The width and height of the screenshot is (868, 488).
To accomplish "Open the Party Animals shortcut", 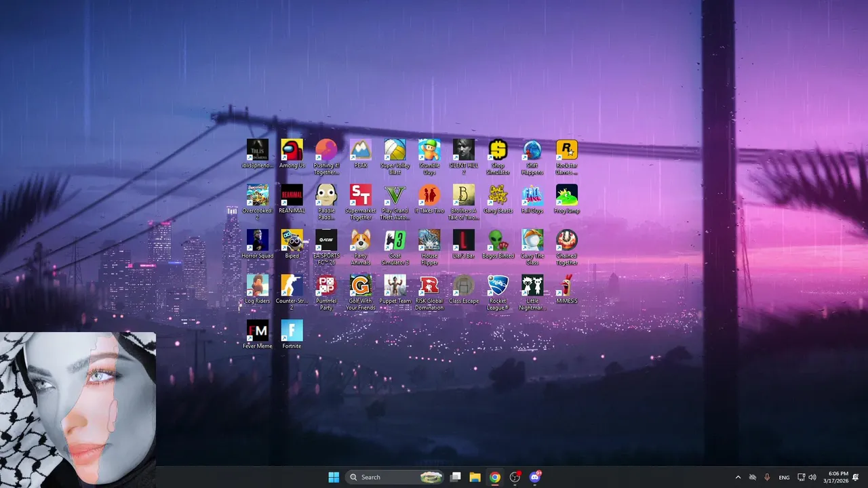I will pyautogui.click(x=361, y=247).
